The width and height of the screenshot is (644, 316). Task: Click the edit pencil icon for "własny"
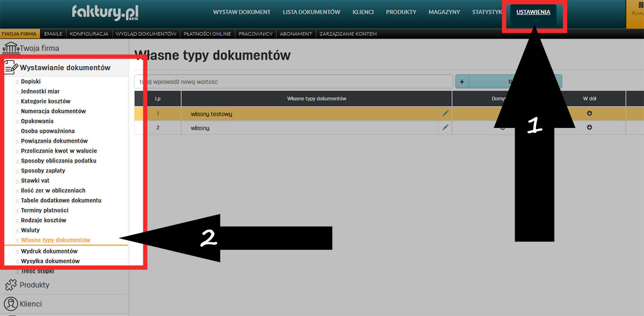pos(444,127)
